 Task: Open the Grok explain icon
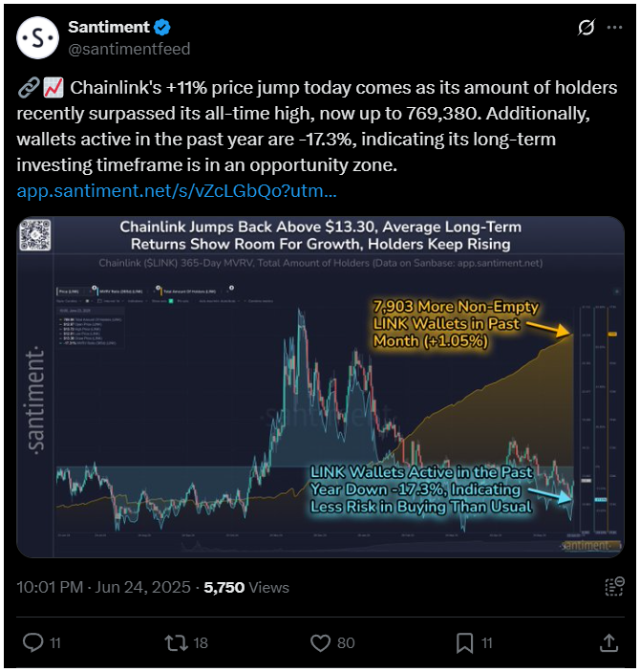[x=586, y=28]
